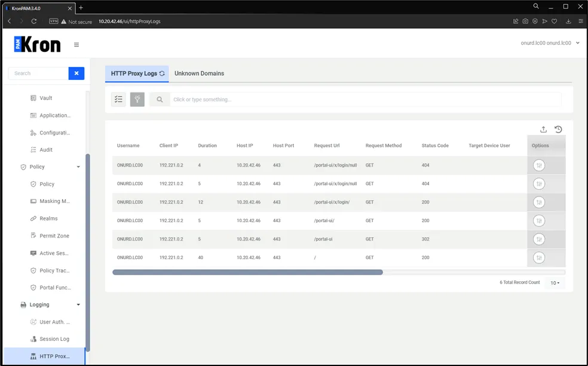Screen dimensions: 588x366
Task: Focus the sidebar Search field
Action: point(39,73)
